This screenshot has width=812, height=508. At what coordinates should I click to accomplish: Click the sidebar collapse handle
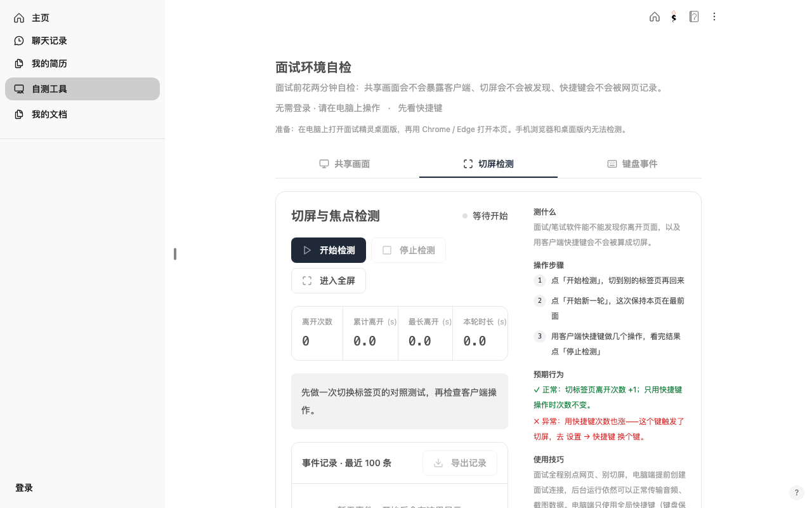[x=174, y=254]
